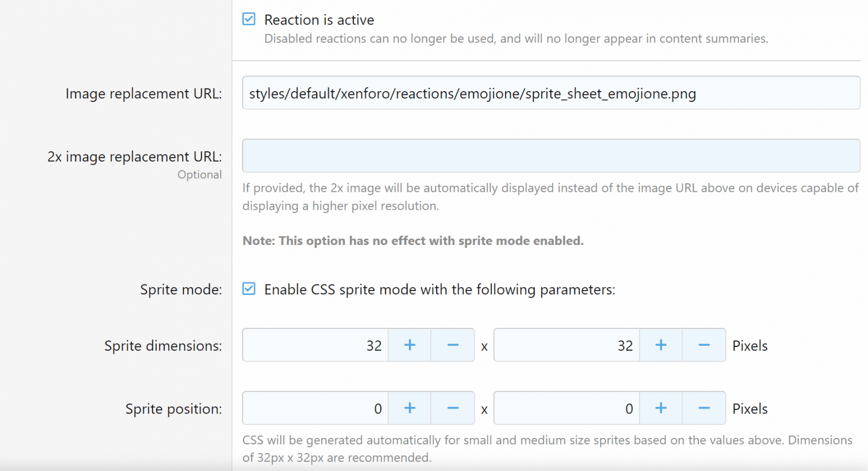Disable the CSS sprite mode checkbox
The image size is (868, 471).
coord(249,289)
